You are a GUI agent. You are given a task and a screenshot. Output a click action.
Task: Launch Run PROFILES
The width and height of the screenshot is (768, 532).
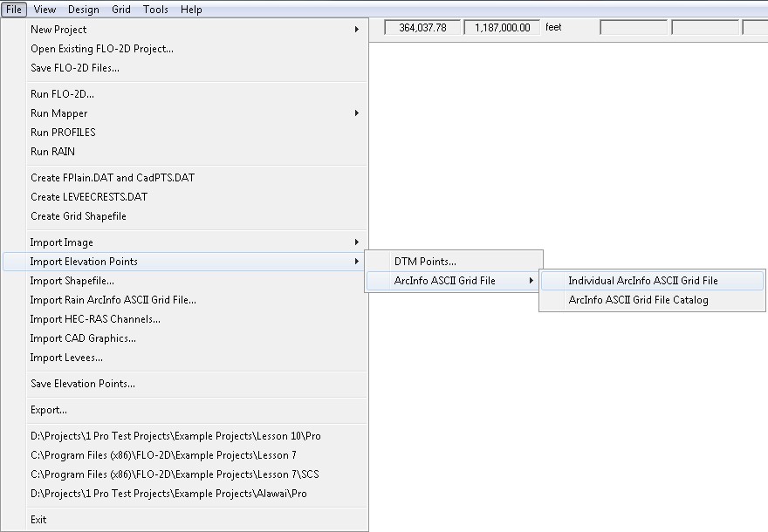tap(63, 133)
